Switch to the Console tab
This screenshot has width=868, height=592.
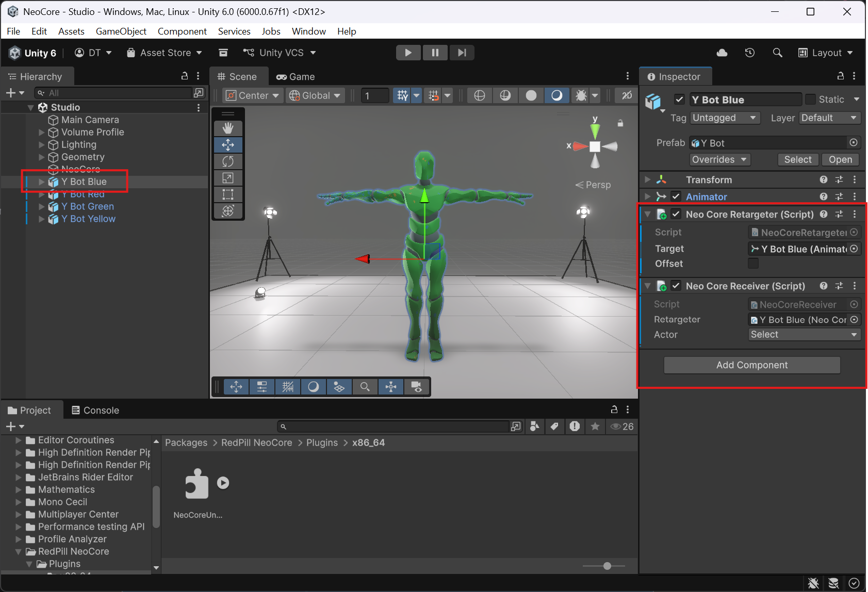pos(95,410)
